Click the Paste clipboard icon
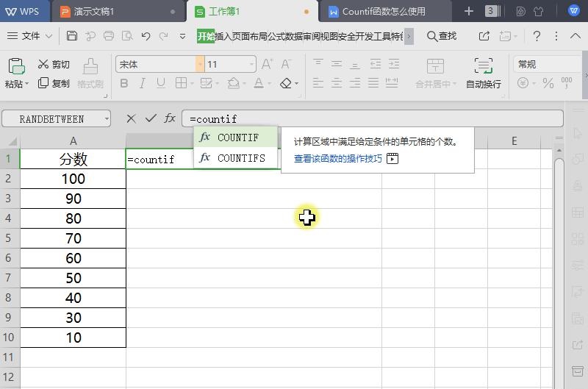This screenshot has width=588, height=389. (x=16, y=67)
